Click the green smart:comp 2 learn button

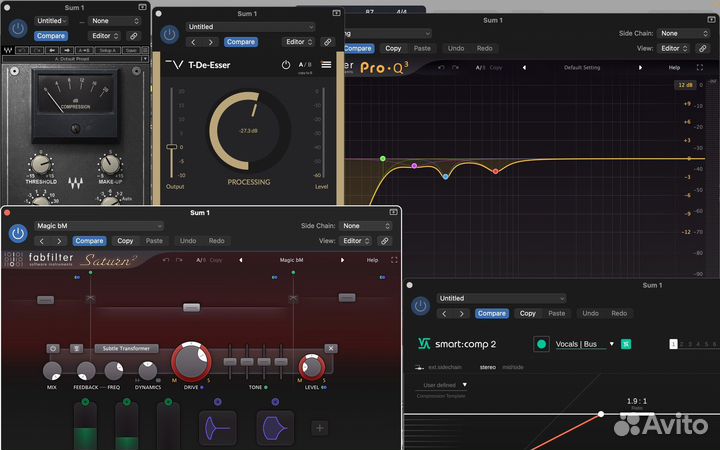click(542, 344)
